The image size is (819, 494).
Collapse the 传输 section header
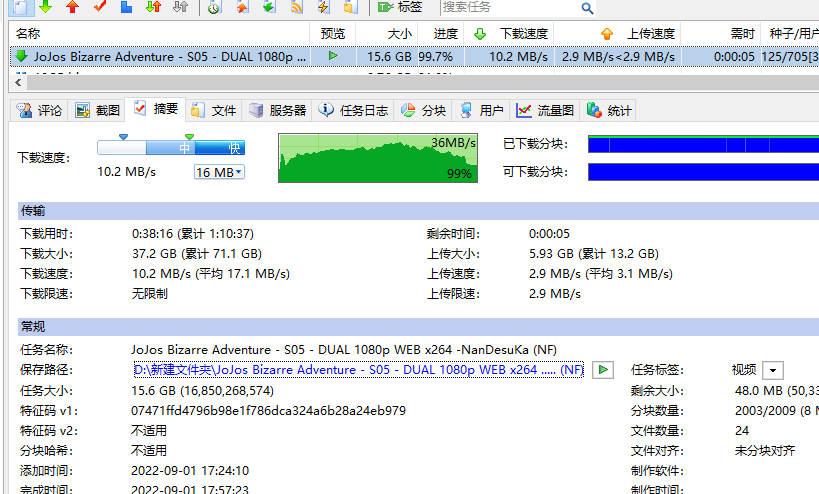click(x=32, y=211)
